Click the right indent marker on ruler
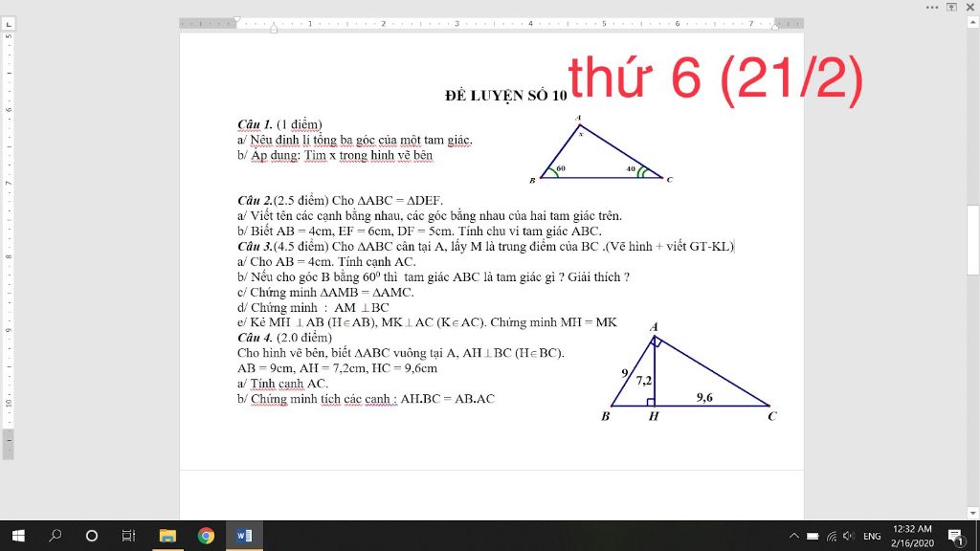980x551 pixels. point(775,27)
